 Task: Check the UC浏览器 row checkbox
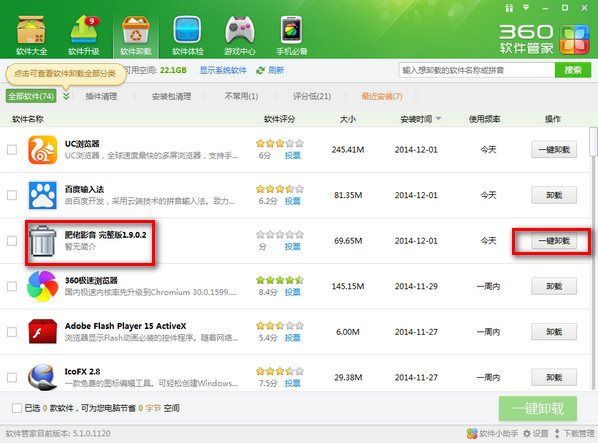[x=12, y=149]
